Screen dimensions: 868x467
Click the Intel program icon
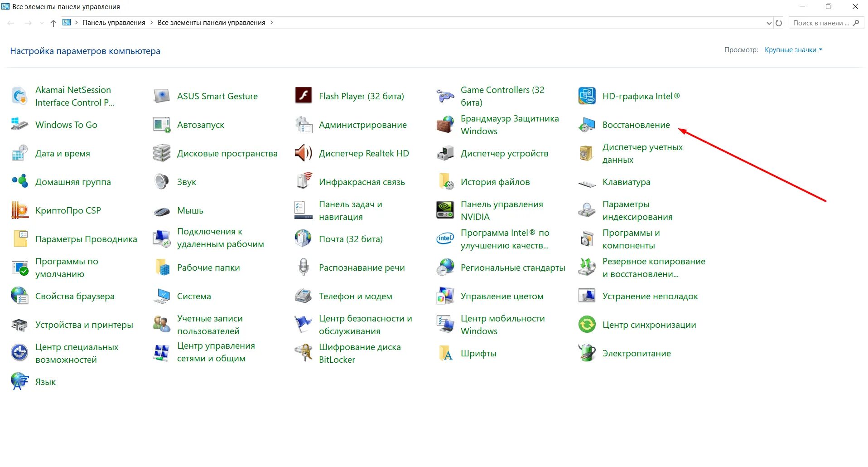click(x=445, y=239)
